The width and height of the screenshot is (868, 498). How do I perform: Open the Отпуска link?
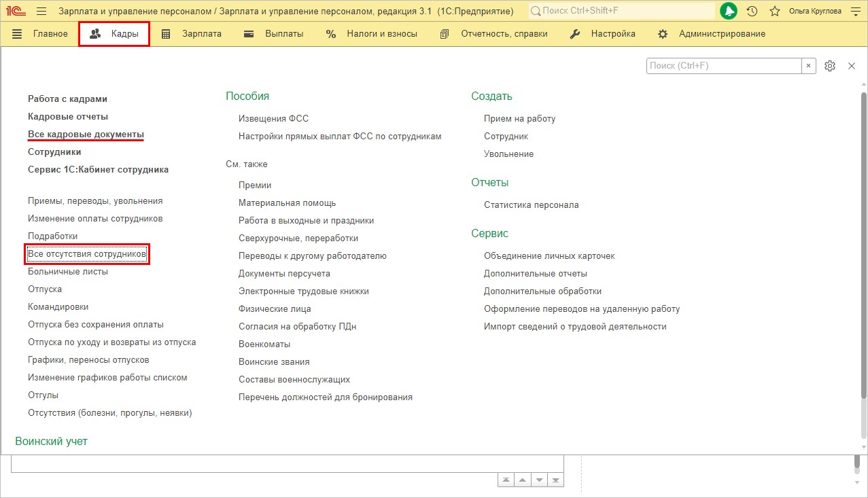coord(45,289)
